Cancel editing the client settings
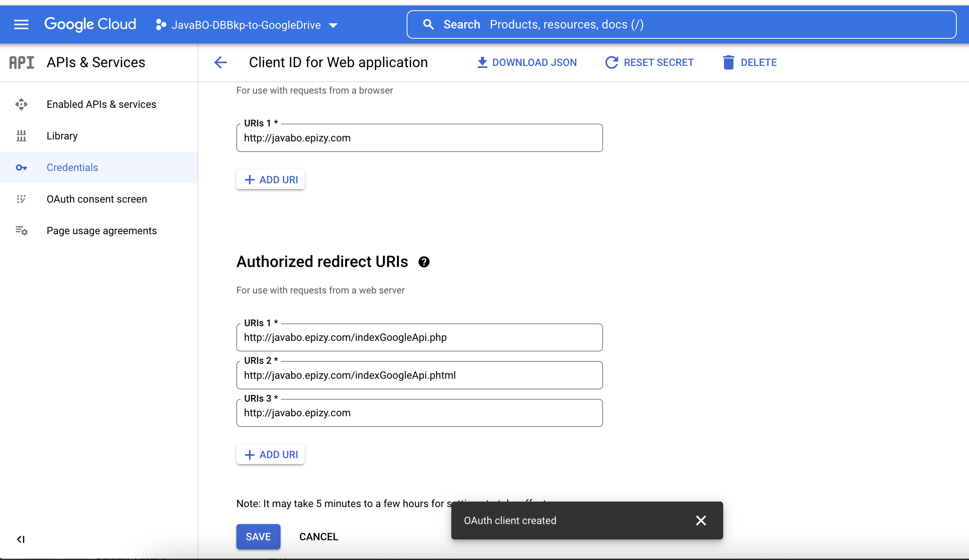 [319, 536]
